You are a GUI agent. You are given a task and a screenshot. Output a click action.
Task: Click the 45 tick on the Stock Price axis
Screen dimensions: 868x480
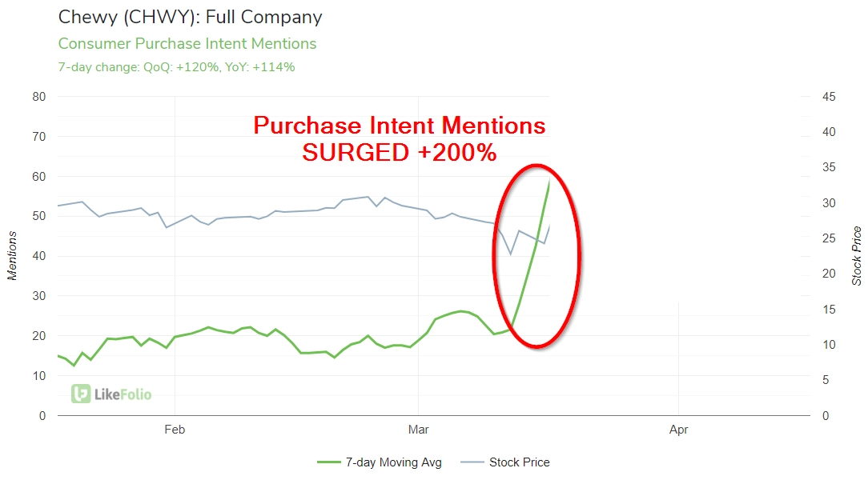click(829, 97)
